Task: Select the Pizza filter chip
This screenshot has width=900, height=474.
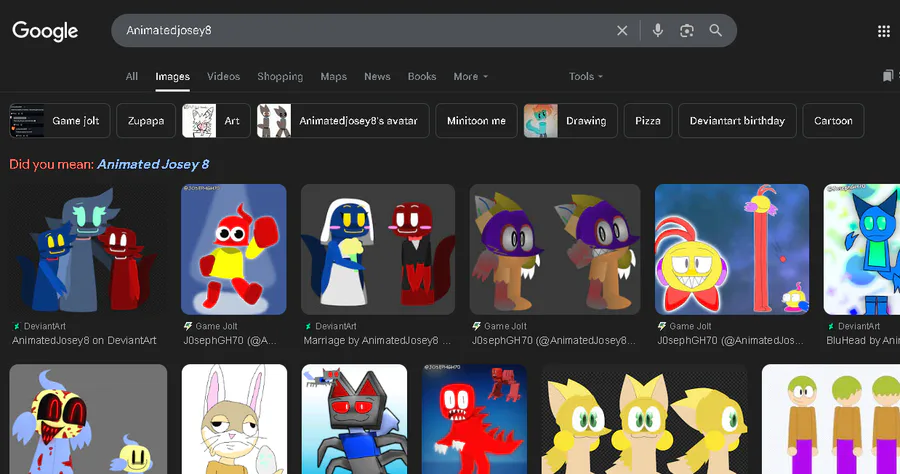Action: click(648, 121)
